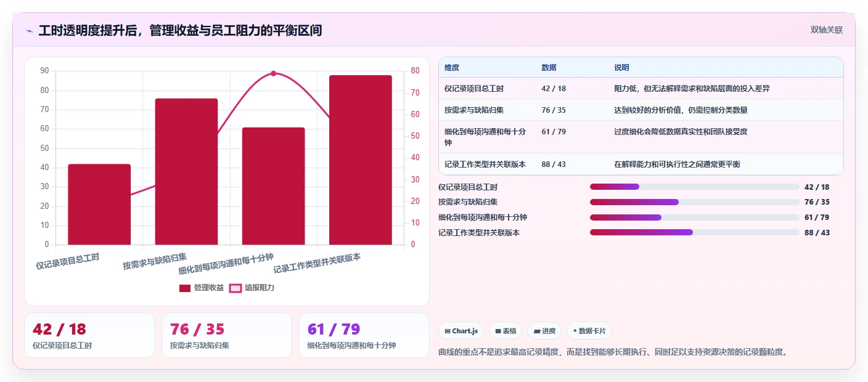Click progress bar for 仅记录项目总工时
The height and width of the screenshot is (382, 868).
click(694, 187)
